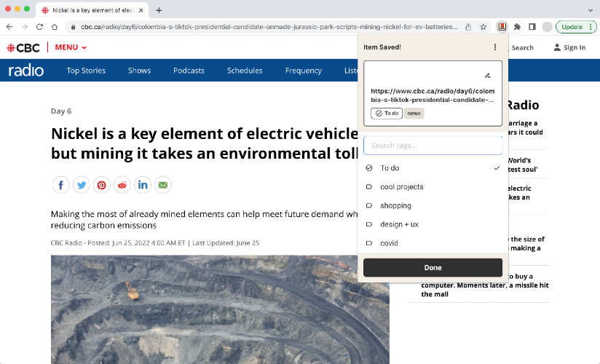Viewport: 600px width, 364px height.
Task: Click the news tag chip
Action: click(x=414, y=114)
